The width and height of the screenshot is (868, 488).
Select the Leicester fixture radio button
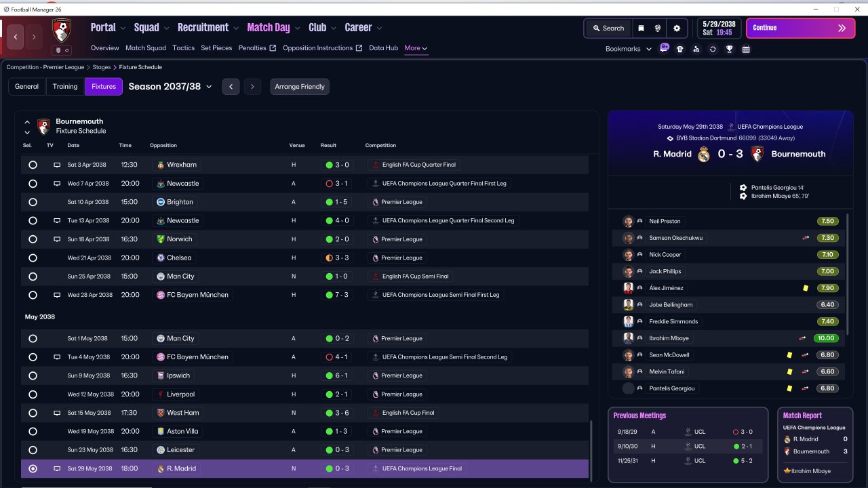[x=33, y=450]
